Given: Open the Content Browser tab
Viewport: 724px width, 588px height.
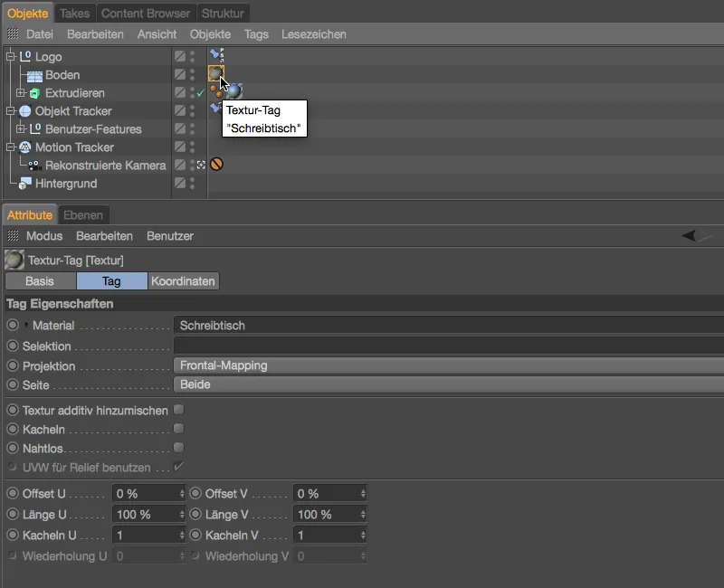Looking at the screenshot, I should [146, 14].
